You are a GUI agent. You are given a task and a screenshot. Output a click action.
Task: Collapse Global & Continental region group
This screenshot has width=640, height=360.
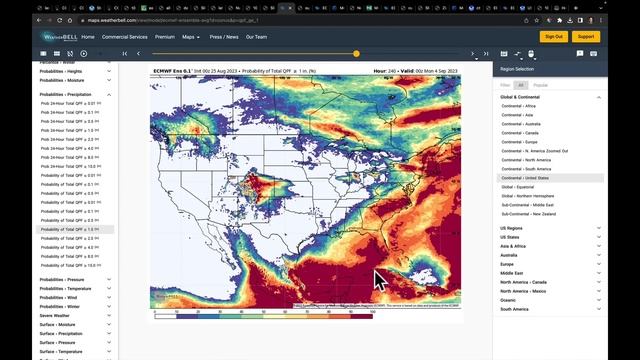(x=550, y=97)
